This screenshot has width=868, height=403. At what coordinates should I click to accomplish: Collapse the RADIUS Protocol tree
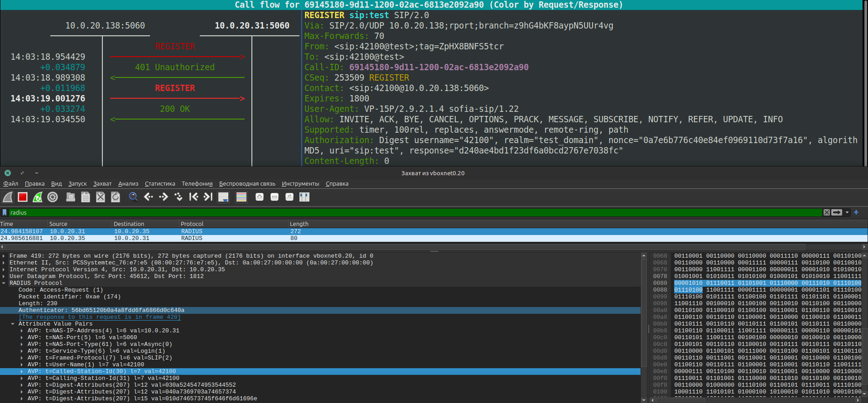tap(4, 283)
